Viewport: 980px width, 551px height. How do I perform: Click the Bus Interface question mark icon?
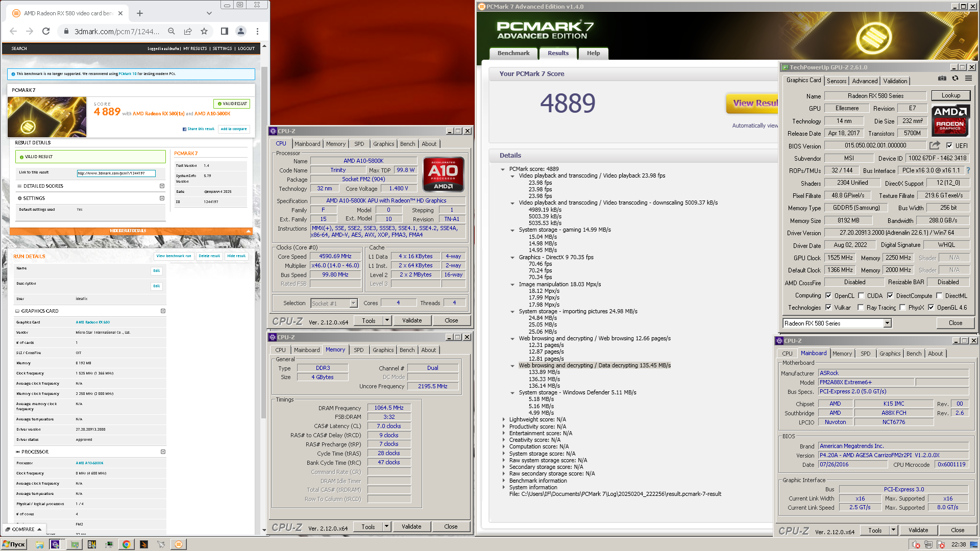tap(968, 170)
